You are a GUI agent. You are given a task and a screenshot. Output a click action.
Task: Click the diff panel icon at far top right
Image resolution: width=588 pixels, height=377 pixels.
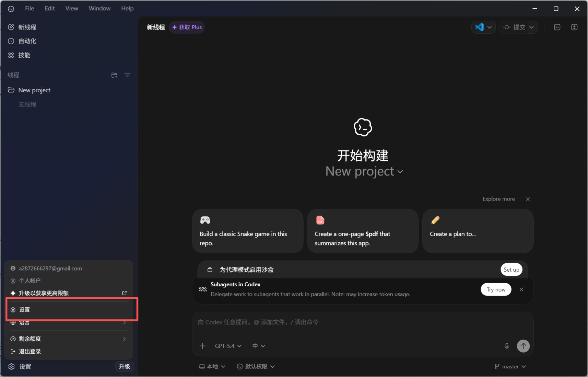pyautogui.click(x=574, y=27)
